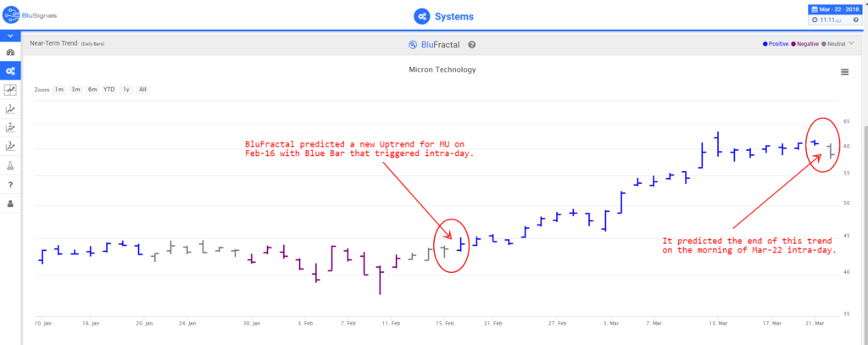Set zoom range to 3m
This screenshot has height=345, width=868.
[x=75, y=89]
